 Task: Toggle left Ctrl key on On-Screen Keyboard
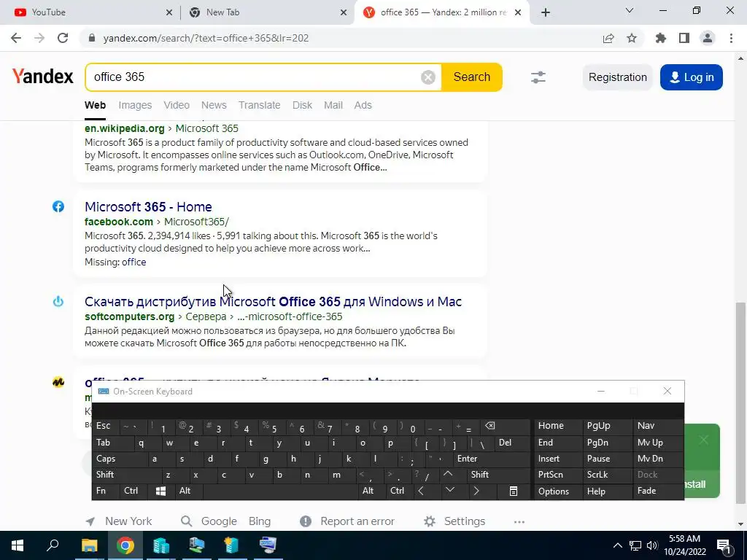click(133, 491)
